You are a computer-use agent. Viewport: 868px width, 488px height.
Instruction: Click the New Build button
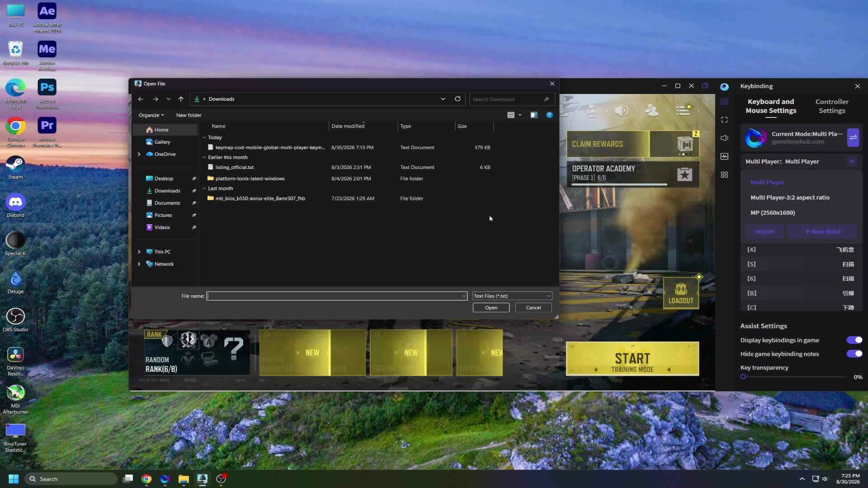822,232
